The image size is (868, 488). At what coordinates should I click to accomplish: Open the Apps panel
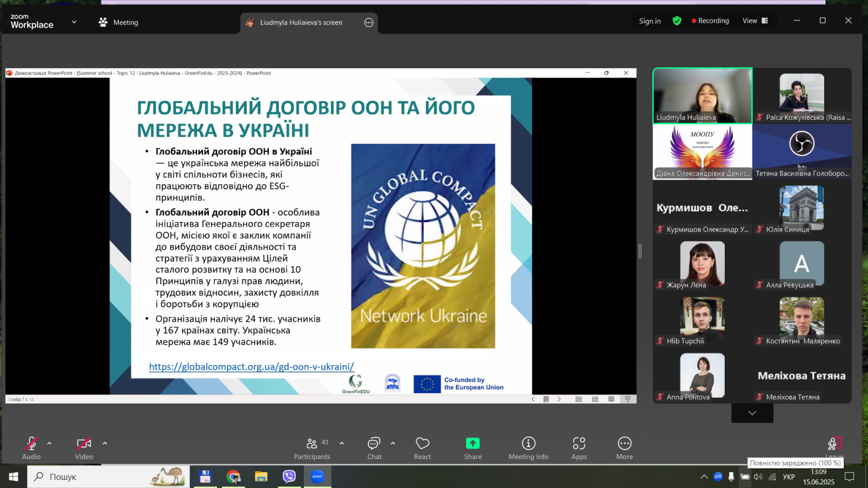click(579, 448)
